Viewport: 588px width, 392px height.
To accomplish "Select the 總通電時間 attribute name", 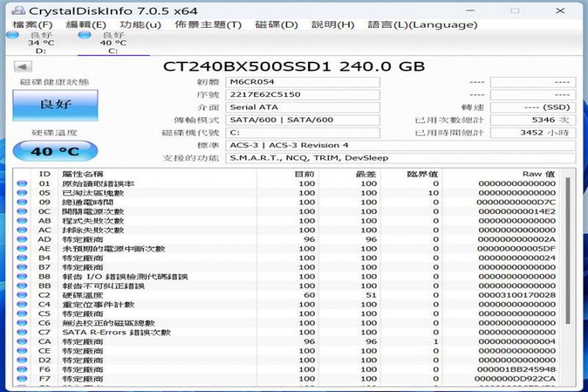I will 87,202.
